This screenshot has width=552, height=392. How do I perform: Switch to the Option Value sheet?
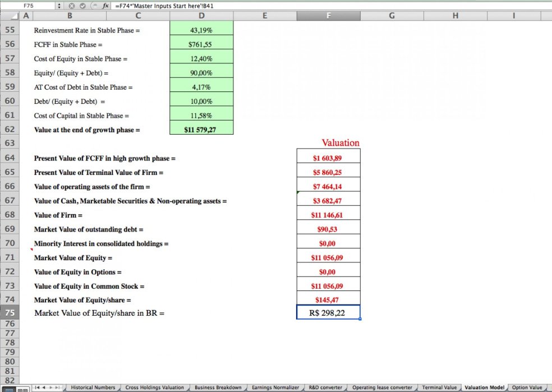click(527, 387)
